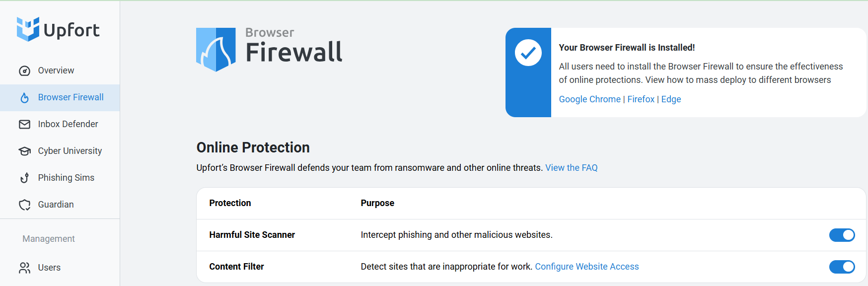Image resolution: width=868 pixels, height=286 pixels.
Task: Click the Browser Firewall flame icon
Action: [24, 98]
